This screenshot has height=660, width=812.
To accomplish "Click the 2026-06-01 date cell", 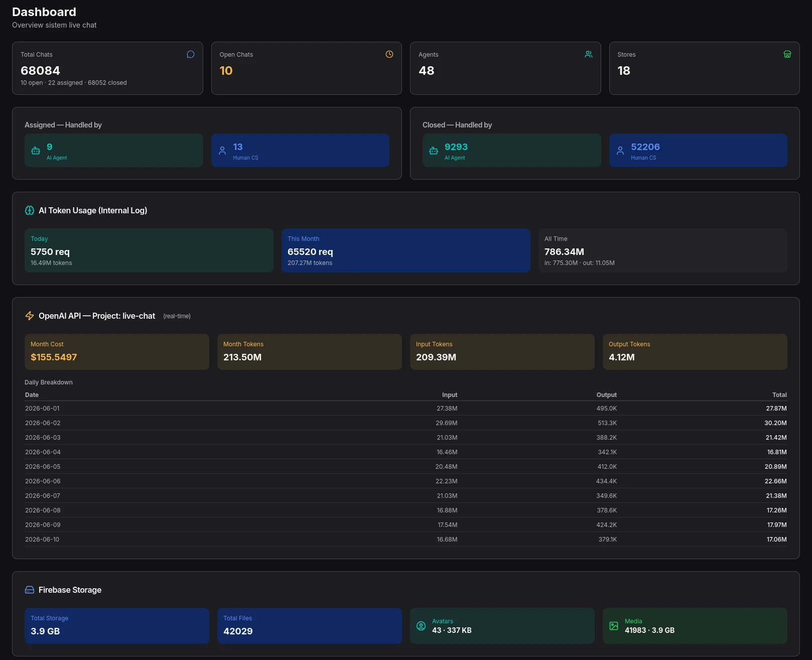I will point(42,409).
